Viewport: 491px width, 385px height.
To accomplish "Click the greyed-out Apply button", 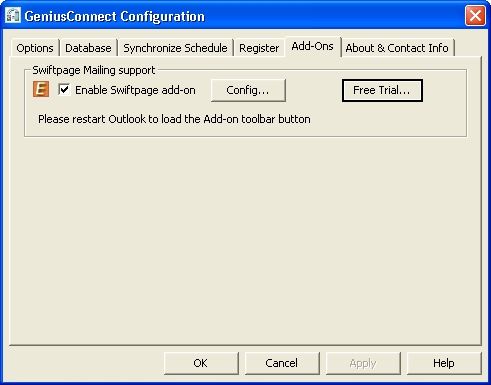I will pyautogui.click(x=363, y=363).
